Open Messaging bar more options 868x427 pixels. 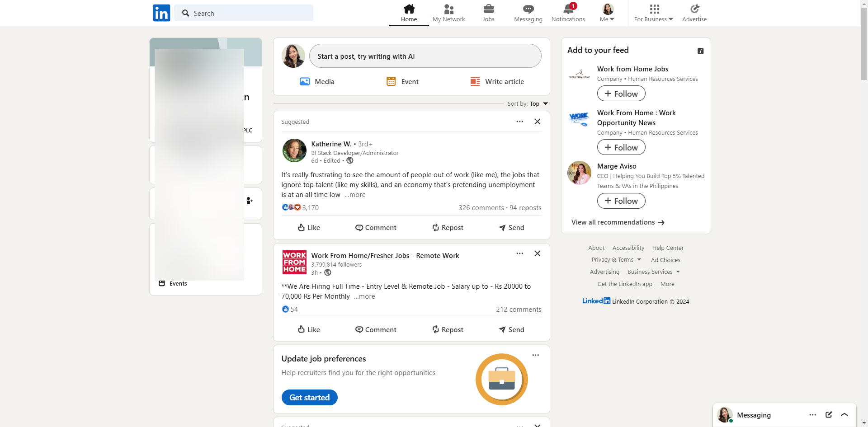pos(813,415)
